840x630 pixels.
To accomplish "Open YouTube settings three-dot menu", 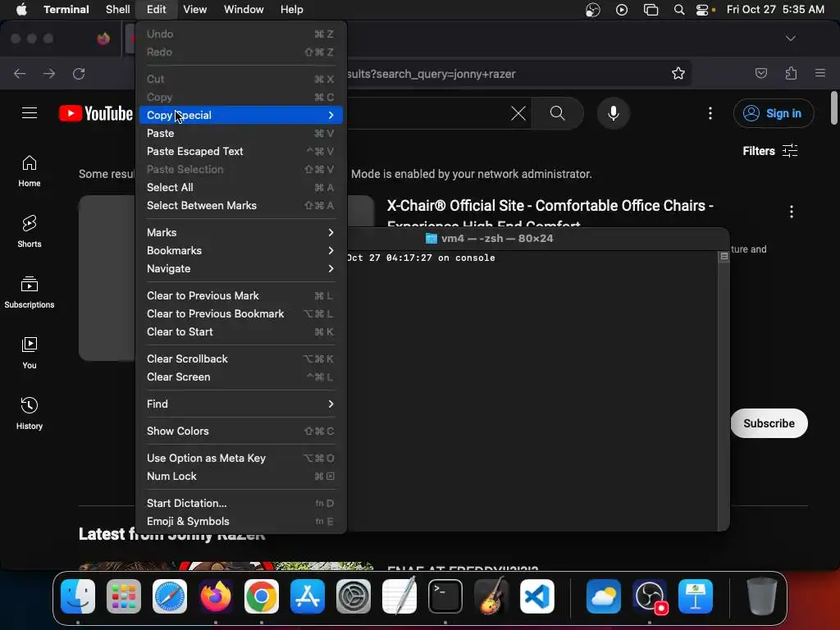I will (x=710, y=113).
